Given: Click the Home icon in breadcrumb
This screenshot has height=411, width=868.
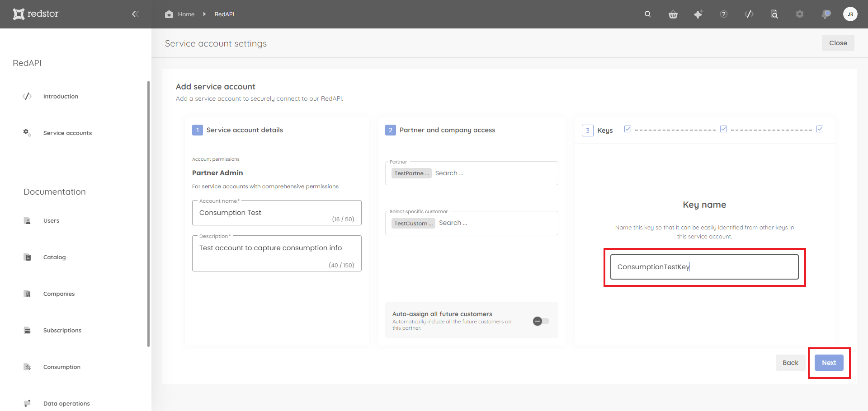Looking at the screenshot, I should coord(169,14).
